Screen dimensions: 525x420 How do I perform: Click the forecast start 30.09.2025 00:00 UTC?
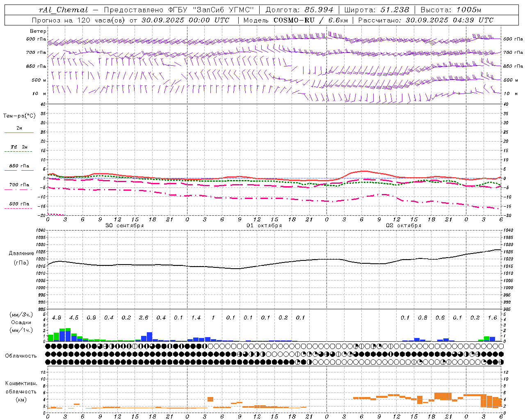point(185,20)
